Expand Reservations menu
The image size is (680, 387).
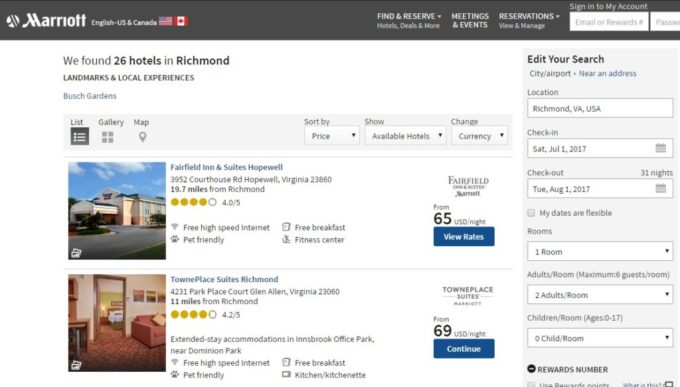[x=529, y=20]
